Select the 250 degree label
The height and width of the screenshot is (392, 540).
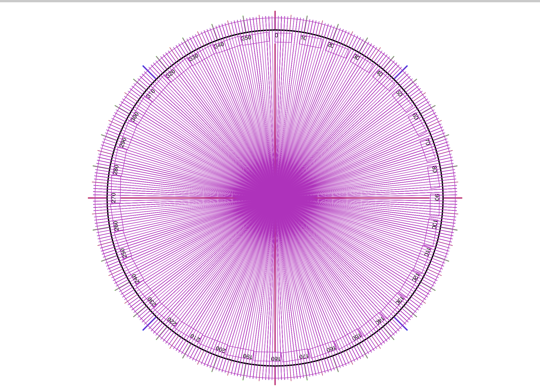click(x=123, y=253)
